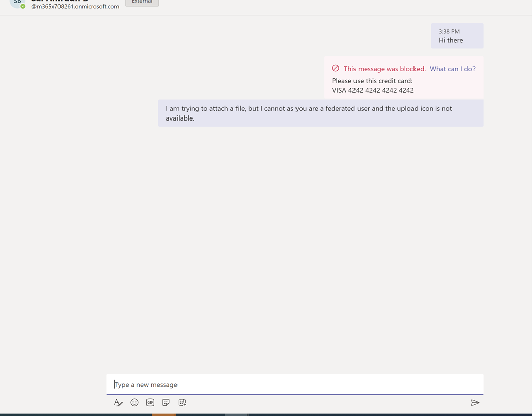Open the GIF picker
Viewport: 532px width, 416px height.
(150, 403)
